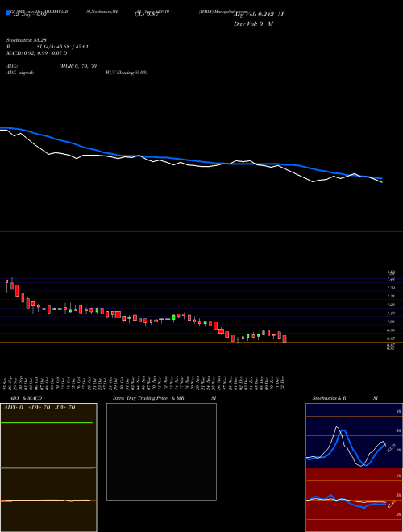Click the 'Stochastics: 33.28' readout
Image resolution: width=403 pixels, height=532 pixels.
tap(26, 40)
